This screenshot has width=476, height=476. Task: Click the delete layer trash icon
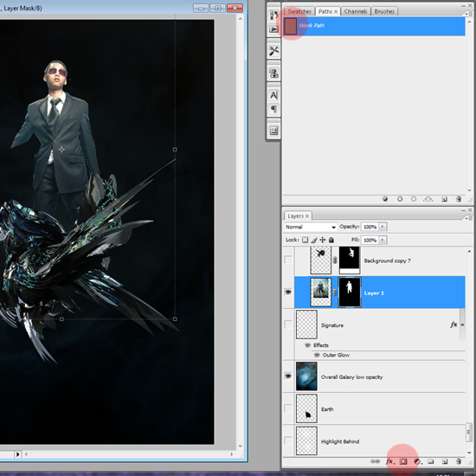coord(459,461)
